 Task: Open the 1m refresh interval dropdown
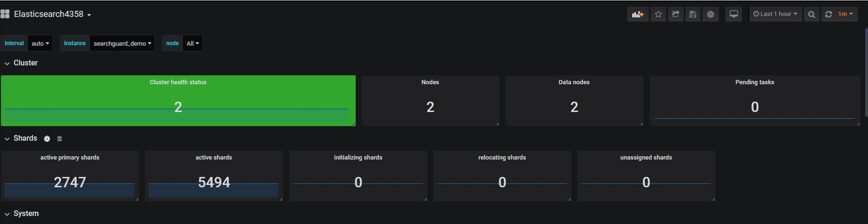point(845,14)
